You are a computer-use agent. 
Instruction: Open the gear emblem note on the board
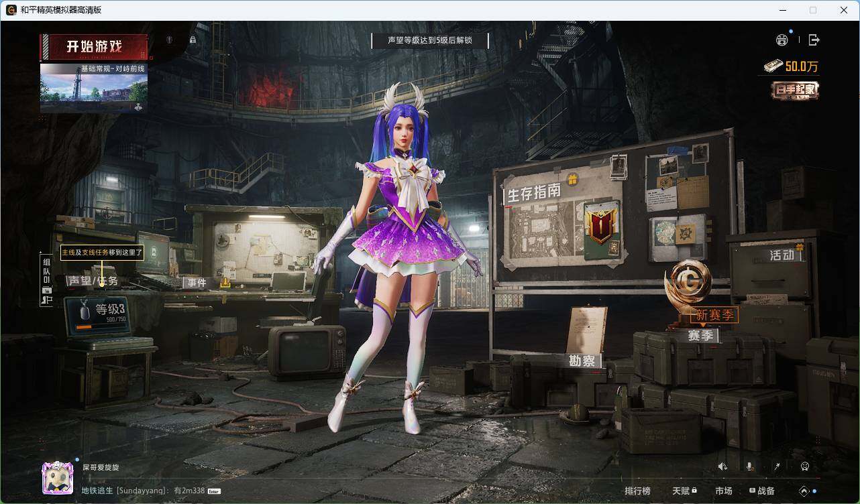686,234
